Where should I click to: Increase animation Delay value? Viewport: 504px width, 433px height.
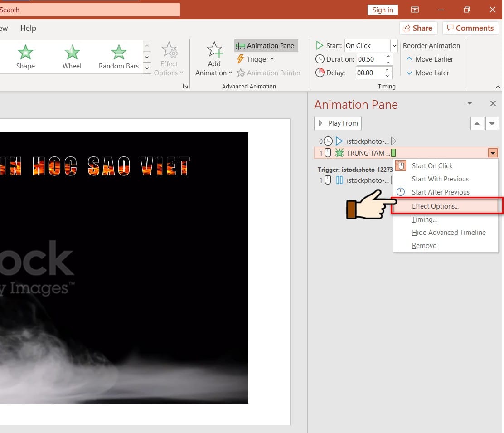tap(388, 70)
